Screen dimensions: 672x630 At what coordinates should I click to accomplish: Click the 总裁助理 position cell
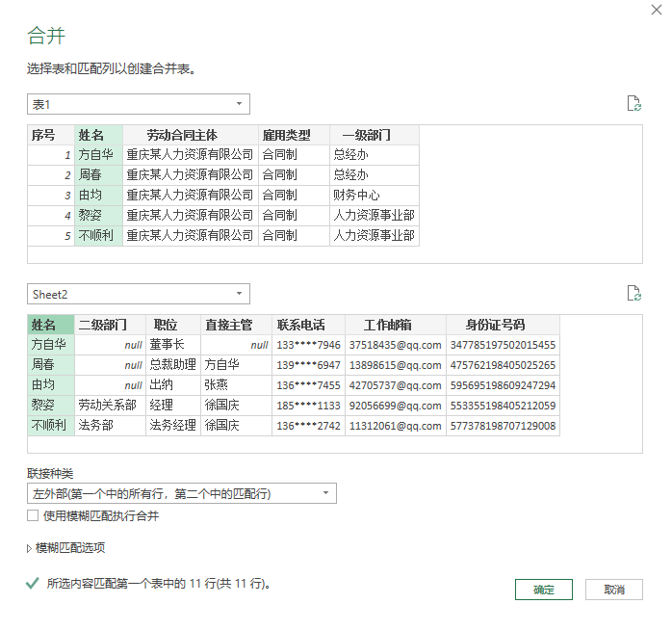(x=173, y=364)
